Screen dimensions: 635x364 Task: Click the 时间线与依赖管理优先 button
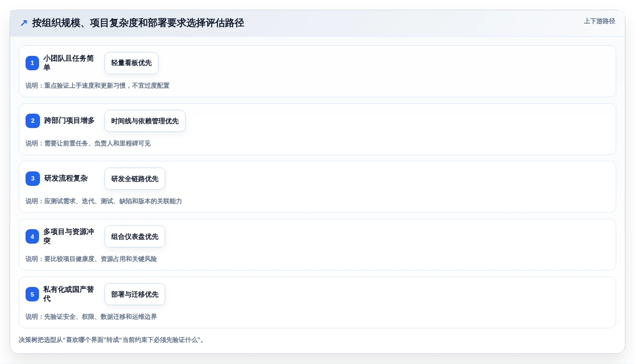click(145, 121)
